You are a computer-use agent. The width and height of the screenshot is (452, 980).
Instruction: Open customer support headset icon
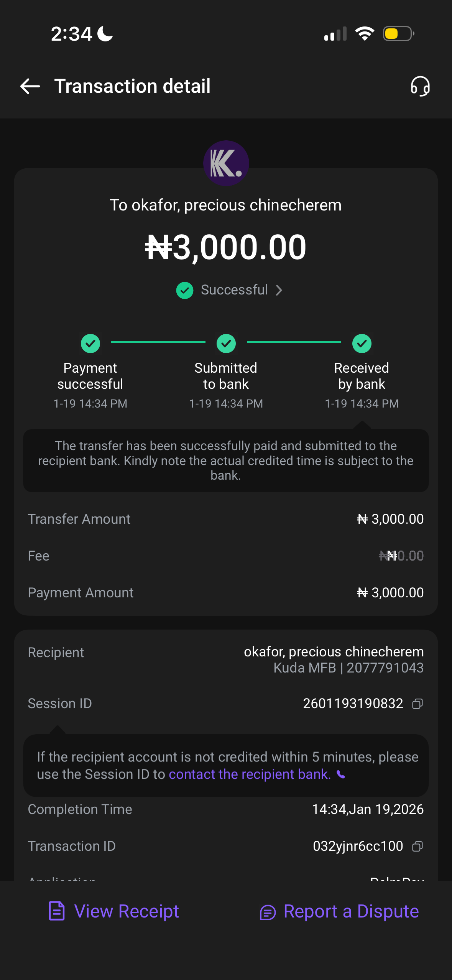[420, 86]
